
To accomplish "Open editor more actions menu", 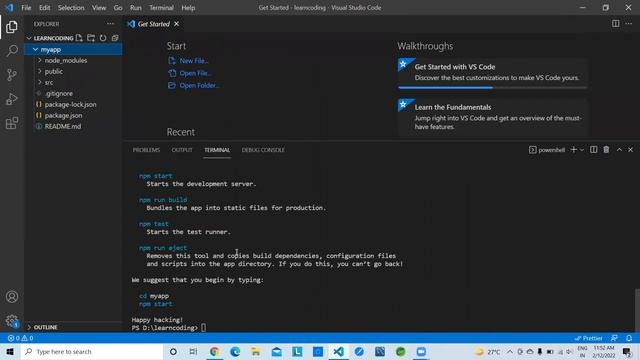I will pyautogui.click(x=629, y=24).
